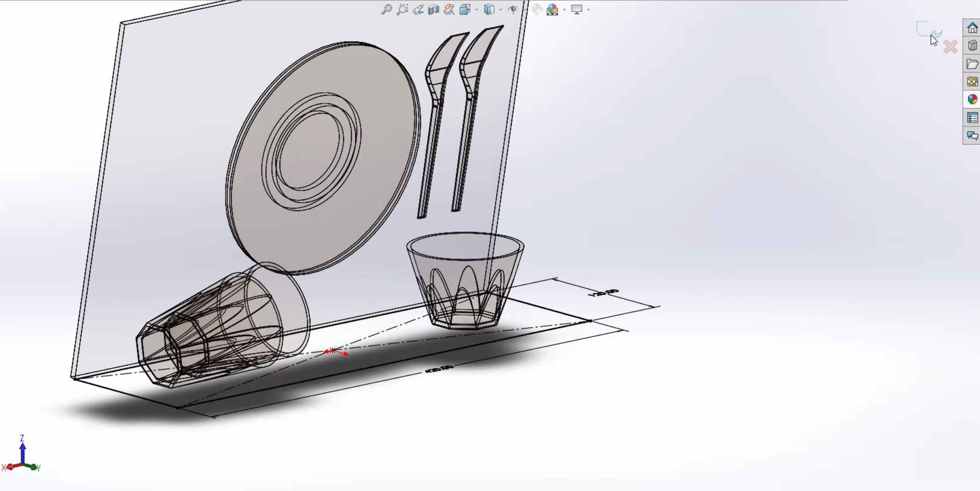Expand the Apply Scene dropdown arrow
This screenshot has height=491, width=980.
564,10
